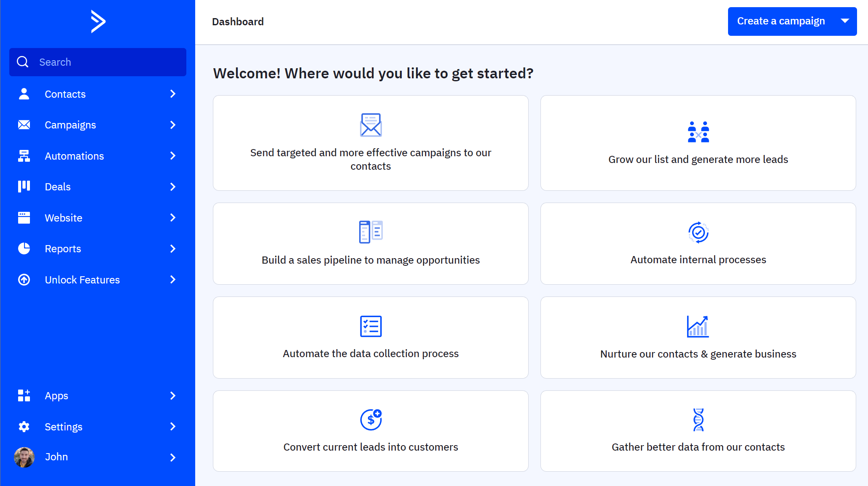Click the automate internal processes icon
Image resolution: width=868 pixels, height=486 pixels.
698,232
